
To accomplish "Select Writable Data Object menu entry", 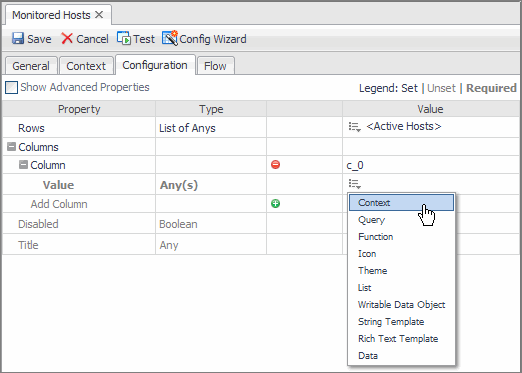I will (x=401, y=305).
